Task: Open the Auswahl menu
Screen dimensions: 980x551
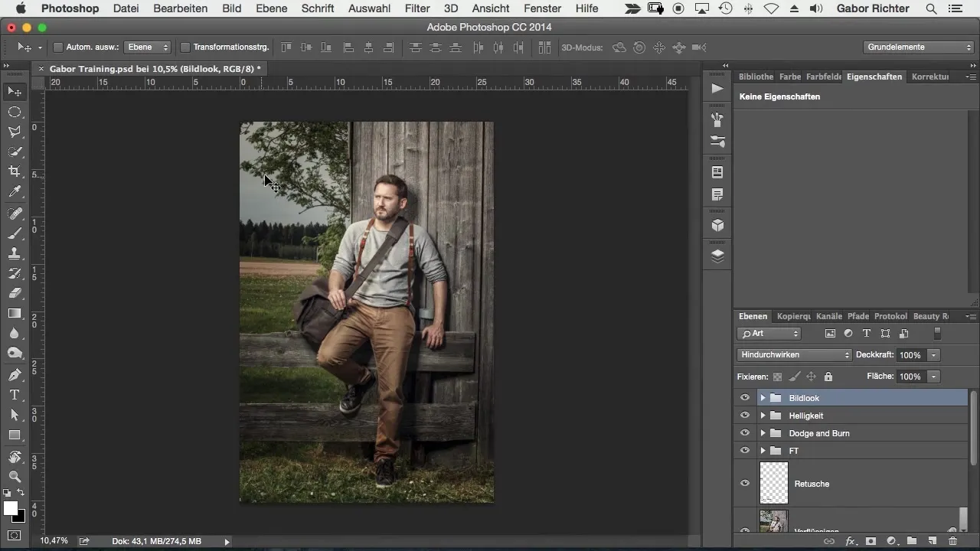Action: point(369,8)
